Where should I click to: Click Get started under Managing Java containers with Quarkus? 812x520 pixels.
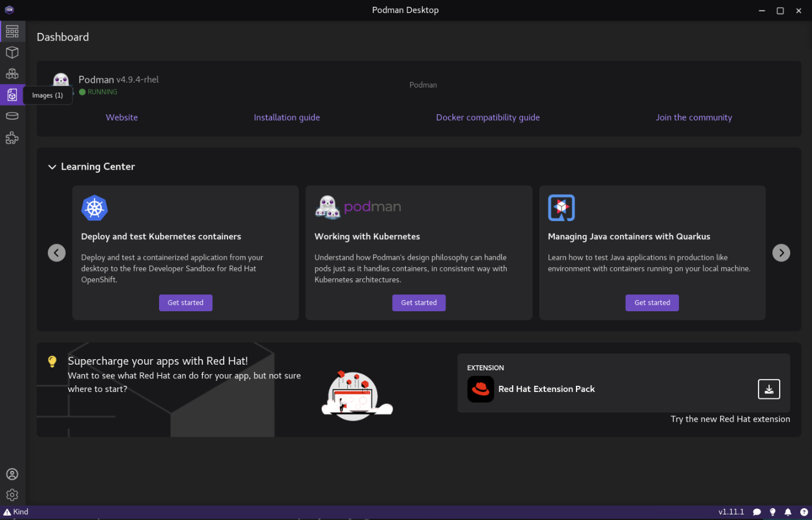pos(652,303)
